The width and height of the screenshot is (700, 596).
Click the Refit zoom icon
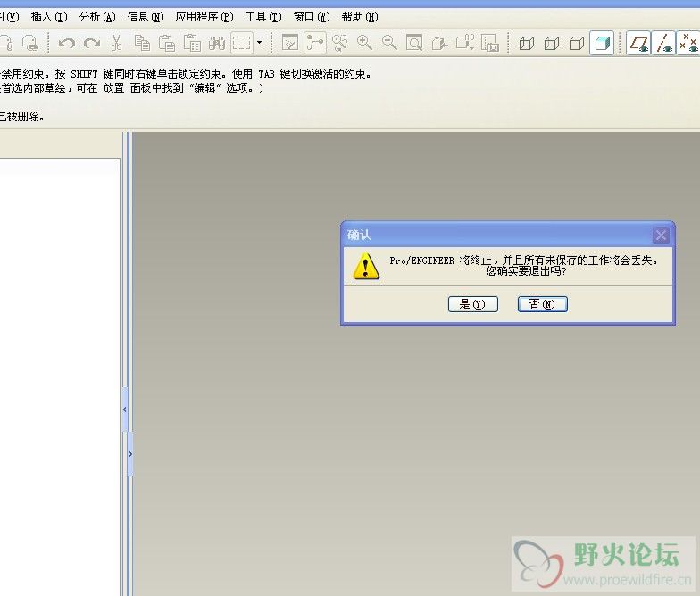(x=414, y=43)
